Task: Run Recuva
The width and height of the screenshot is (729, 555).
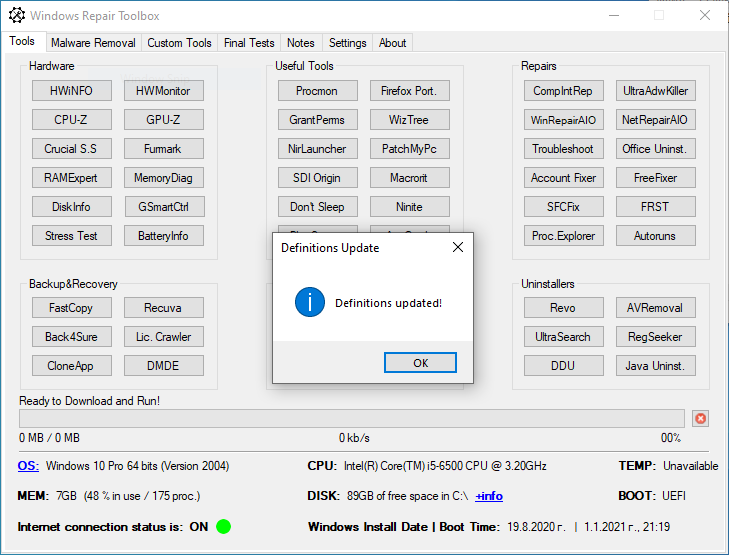Action: point(164,308)
